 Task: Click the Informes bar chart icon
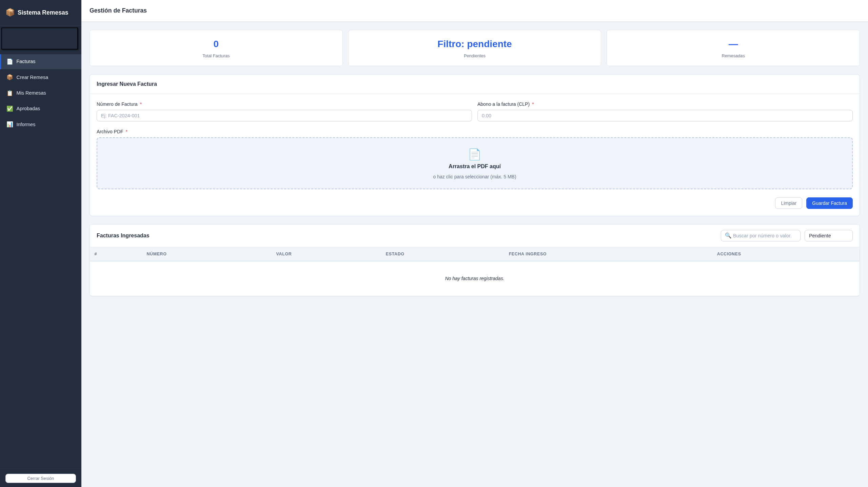click(x=10, y=124)
